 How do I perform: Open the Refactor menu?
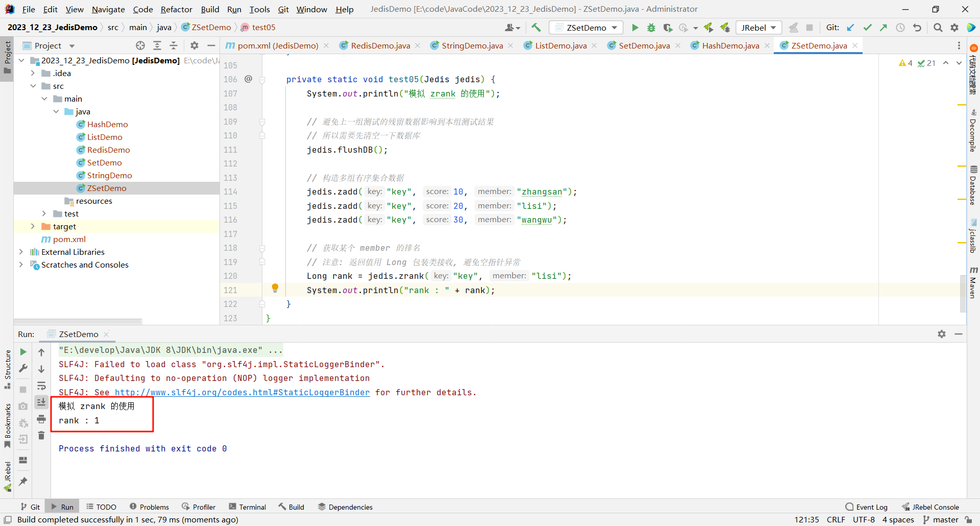coord(176,9)
